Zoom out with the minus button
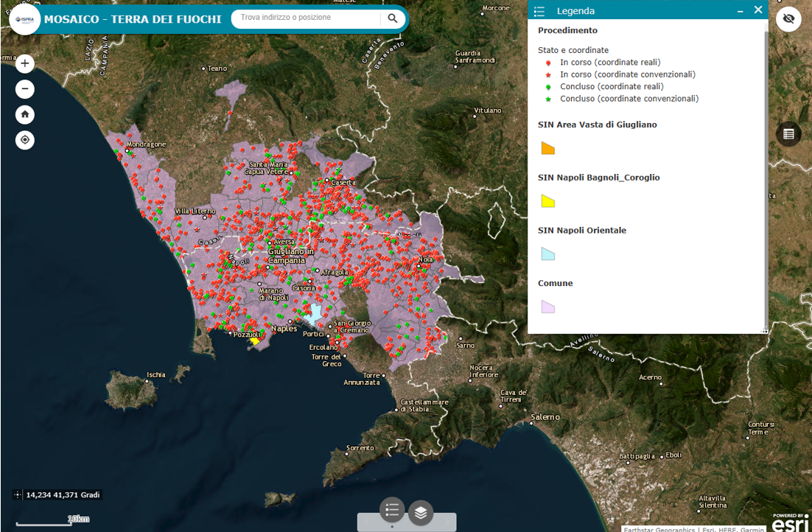Viewport: 812px width, 532px height. point(25,89)
